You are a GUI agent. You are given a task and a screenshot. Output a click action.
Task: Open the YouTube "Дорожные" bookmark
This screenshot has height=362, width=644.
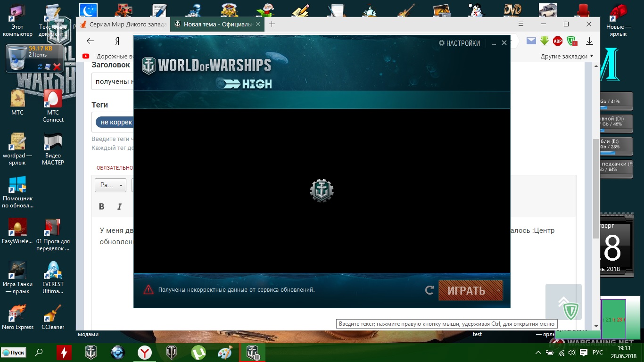(x=108, y=56)
